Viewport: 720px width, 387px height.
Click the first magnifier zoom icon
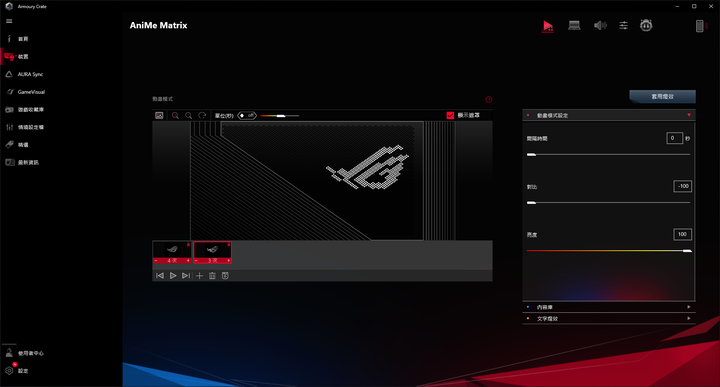pyautogui.click(x=175, y=116)
